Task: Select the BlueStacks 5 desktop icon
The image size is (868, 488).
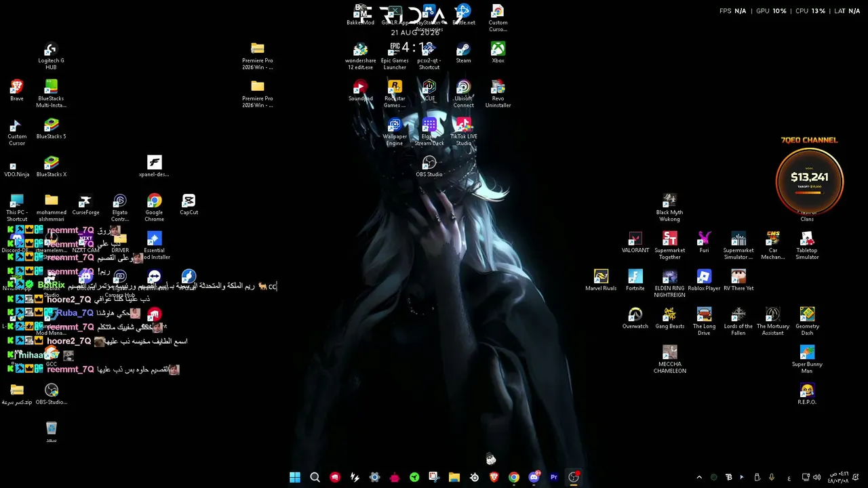Action: (x=51, y=129)
